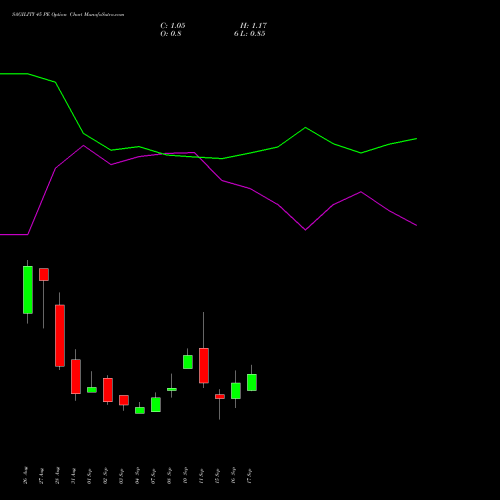Click the purple indicator line's lowest dip
The width and height of the screenshot is (500, 500).
tap(305, 230)
